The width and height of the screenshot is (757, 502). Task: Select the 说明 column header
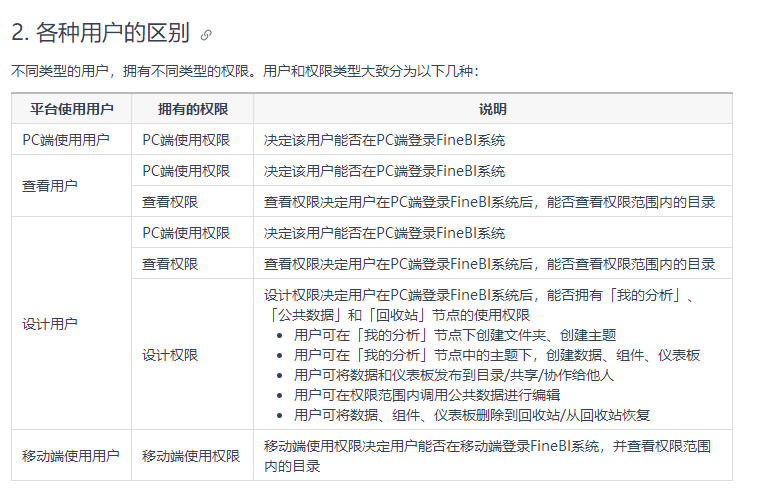point(493,109)
